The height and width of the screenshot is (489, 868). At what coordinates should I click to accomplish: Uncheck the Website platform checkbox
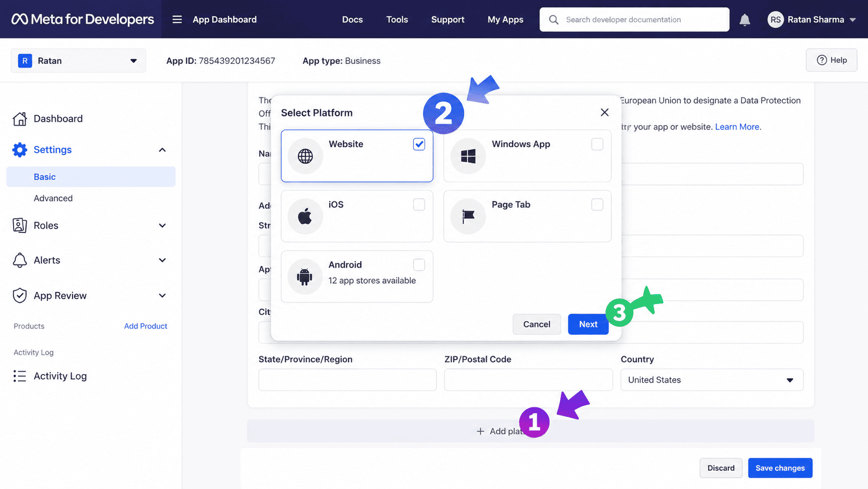419,144
